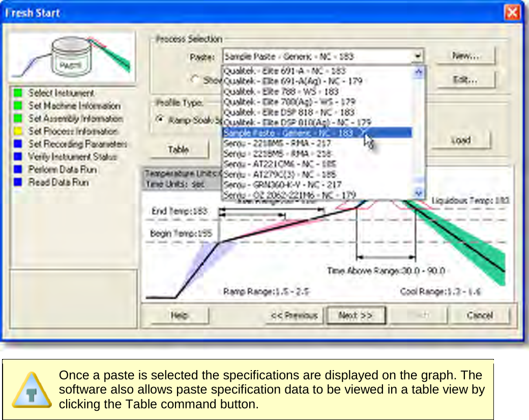This screenshot has height=420, width=529.
Task: Click the Set Assembly Information step label
Action: (76, 118)
